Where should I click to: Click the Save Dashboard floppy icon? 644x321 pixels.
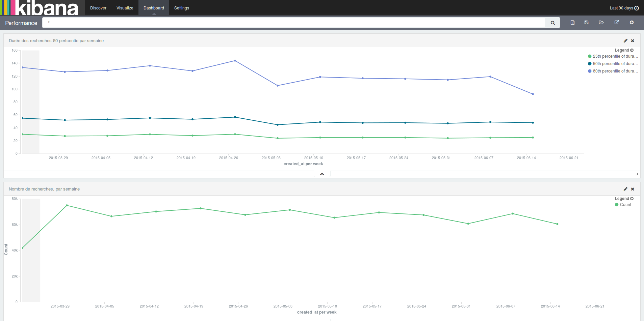(x=587, y=23)
